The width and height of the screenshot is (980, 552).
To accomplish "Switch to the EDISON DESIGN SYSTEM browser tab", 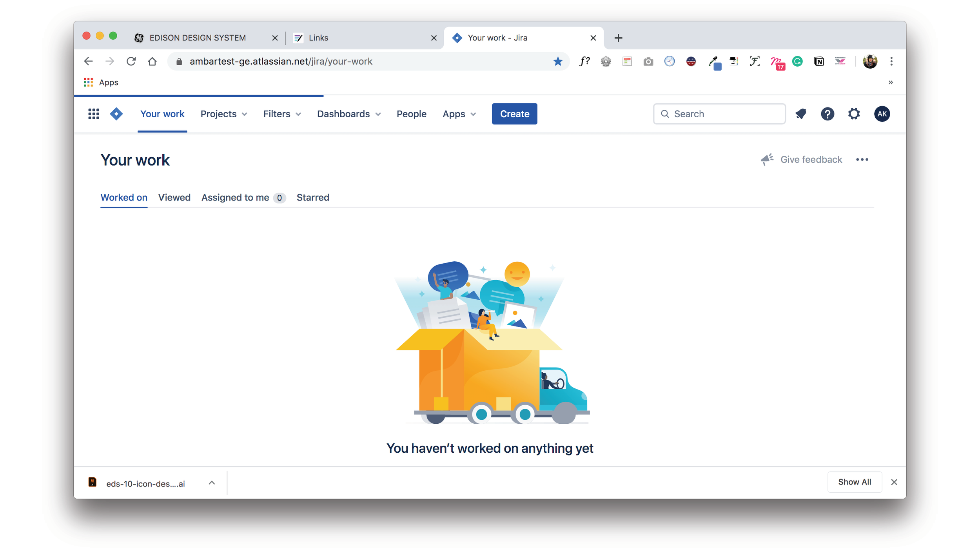I will pyautogui.click(x=205, y=38).
